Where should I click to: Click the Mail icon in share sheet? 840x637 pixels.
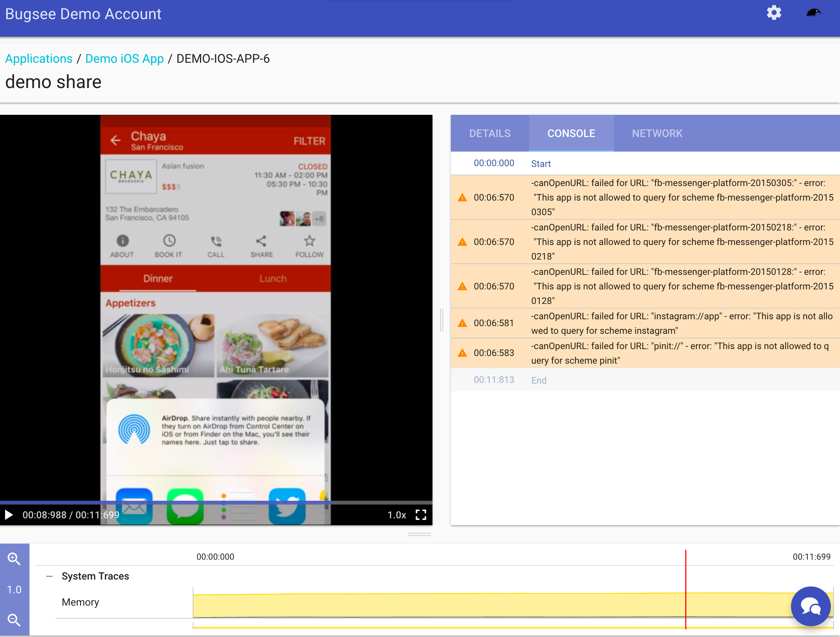(134, 506)
